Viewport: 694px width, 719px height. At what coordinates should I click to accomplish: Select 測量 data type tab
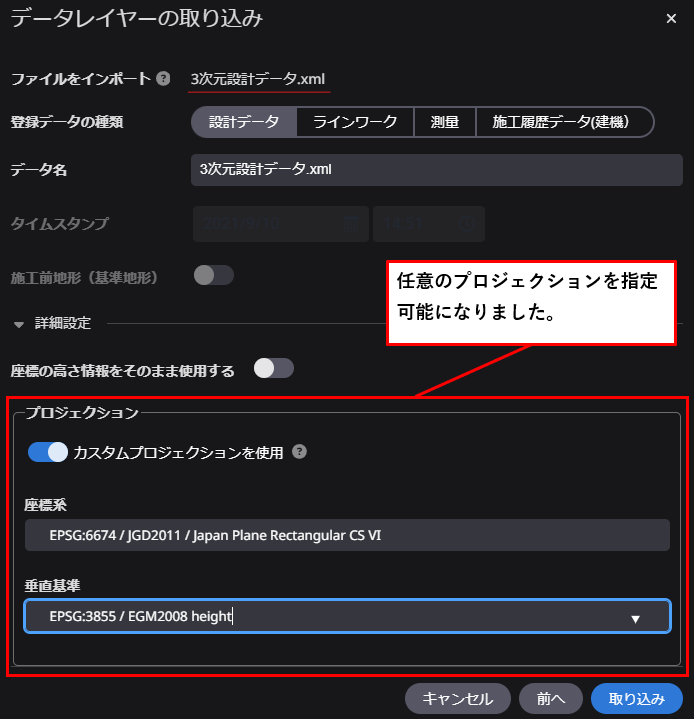click(x=445, y=122)
